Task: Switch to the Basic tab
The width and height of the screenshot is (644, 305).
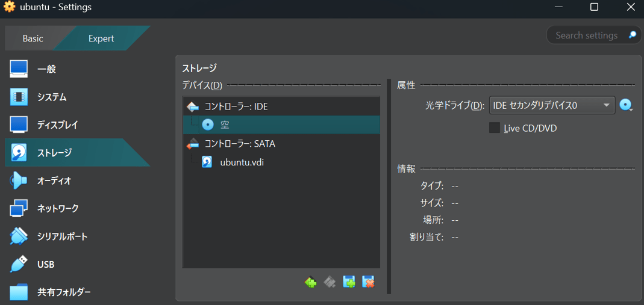Action: point(33,39)
